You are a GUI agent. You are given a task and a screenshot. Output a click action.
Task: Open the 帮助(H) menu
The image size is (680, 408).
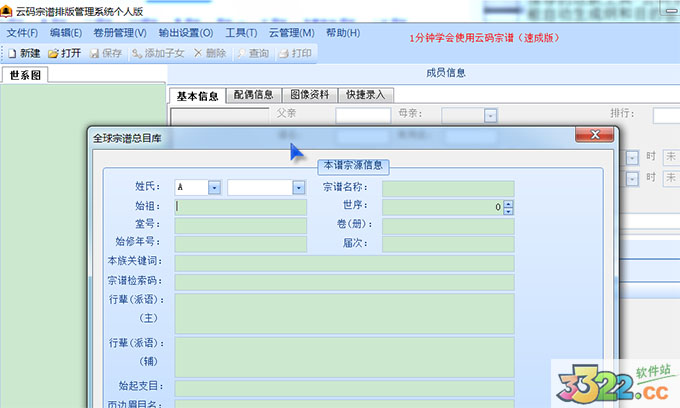point(343,33)
